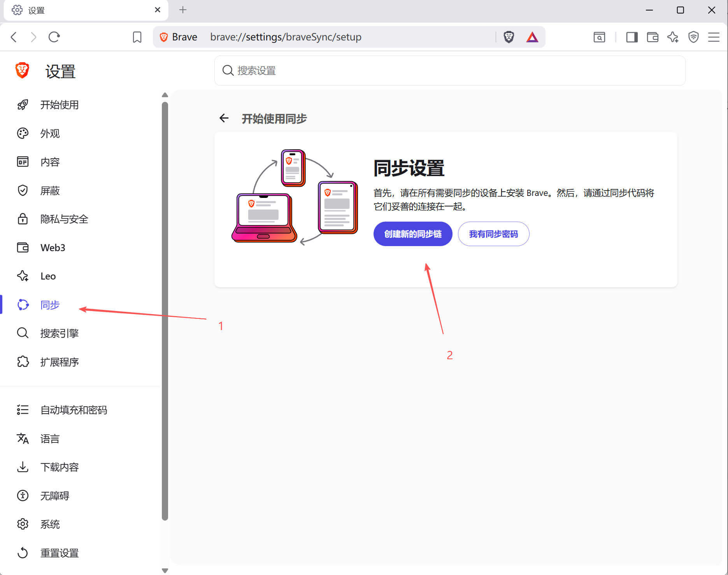Open the Brave Rewards triangle icon

coord(532,37)
